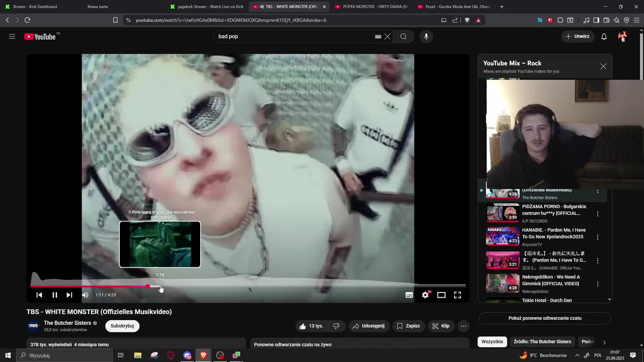Open File Explorer from taskbar
644x362 pixels.
[x=137, y=355]
